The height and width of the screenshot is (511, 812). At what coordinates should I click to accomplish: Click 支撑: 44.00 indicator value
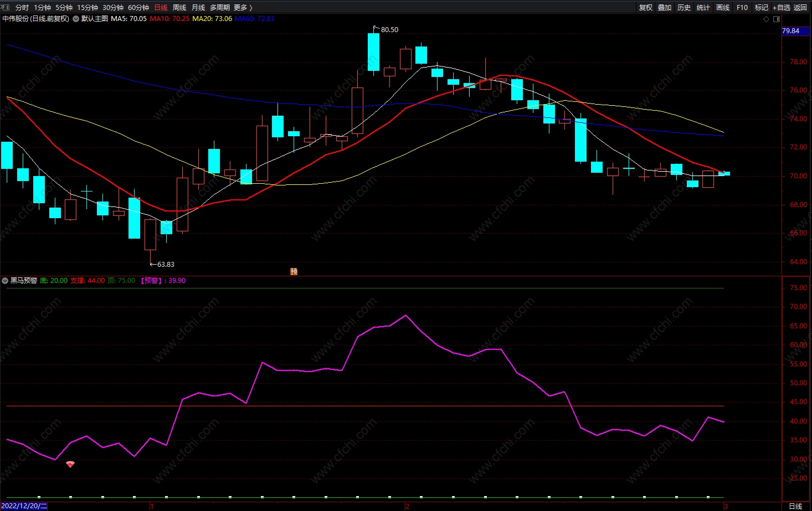[88, 281]
